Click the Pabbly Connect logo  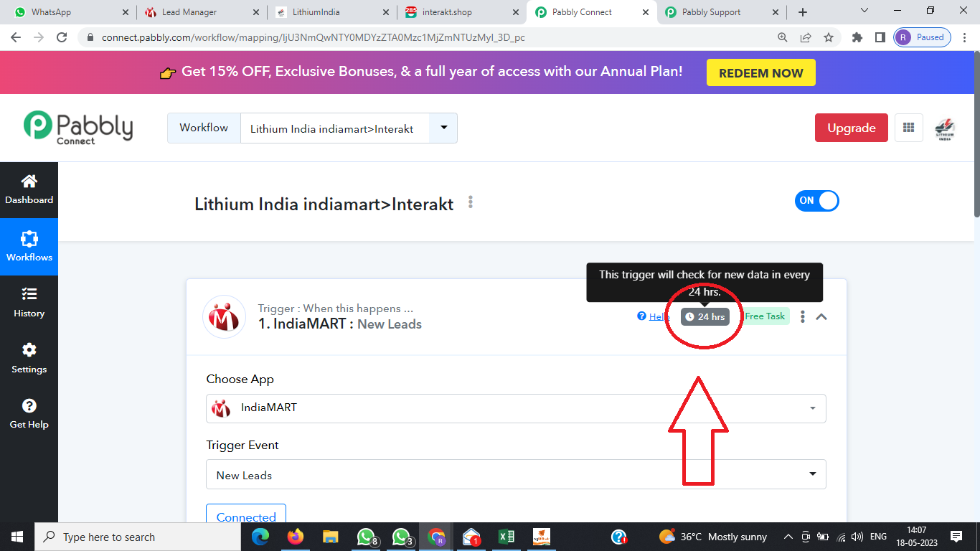pyautogui.click(x=78, y=128)
